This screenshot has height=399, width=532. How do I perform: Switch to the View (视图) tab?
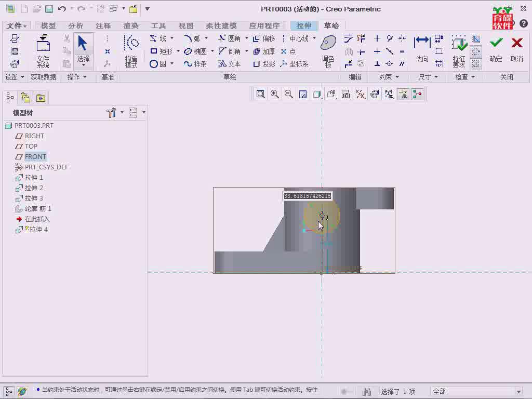pyautogui.click(x=186, y=25)
